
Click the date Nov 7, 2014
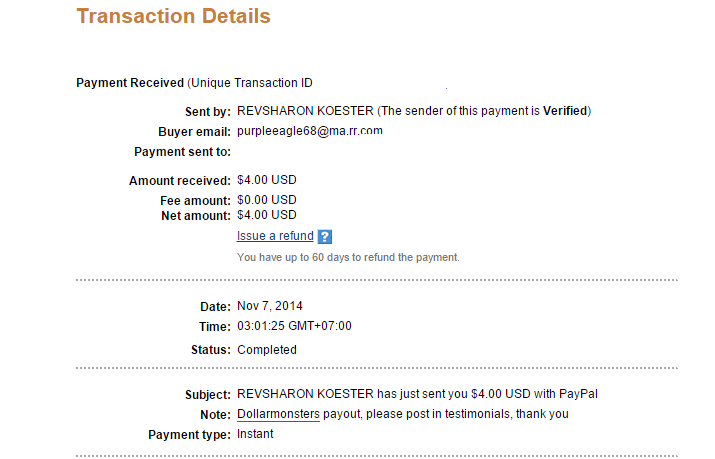coord(269,305)
